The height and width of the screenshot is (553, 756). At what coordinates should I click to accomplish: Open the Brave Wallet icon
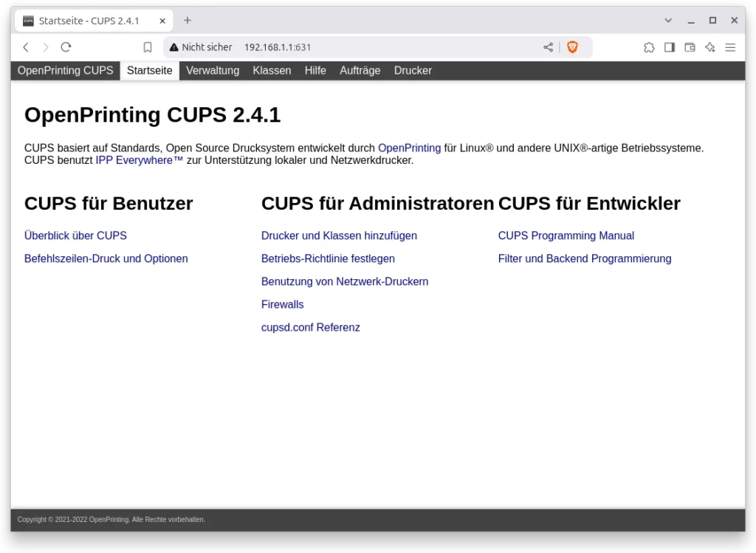click(690, 47)
